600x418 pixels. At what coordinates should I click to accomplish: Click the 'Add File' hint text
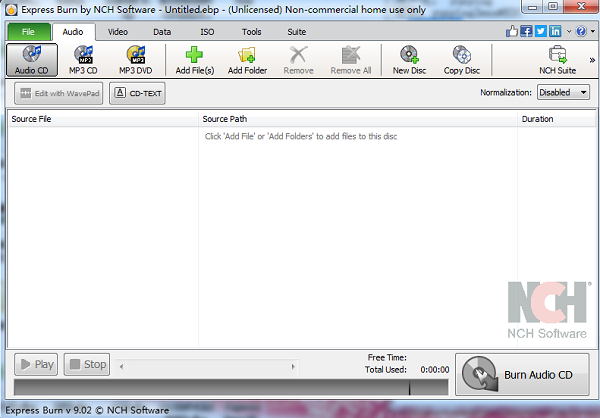[301, 136]
